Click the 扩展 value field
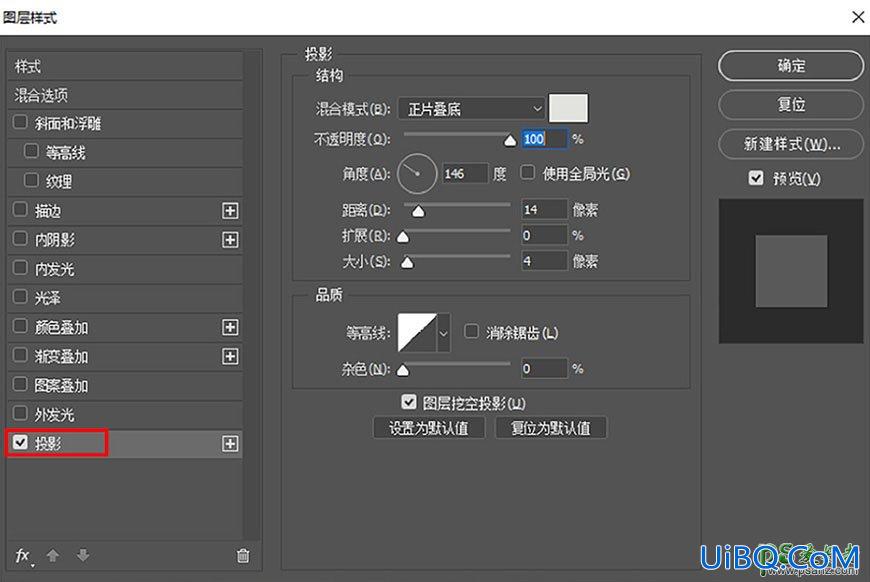 coord(544,235)
